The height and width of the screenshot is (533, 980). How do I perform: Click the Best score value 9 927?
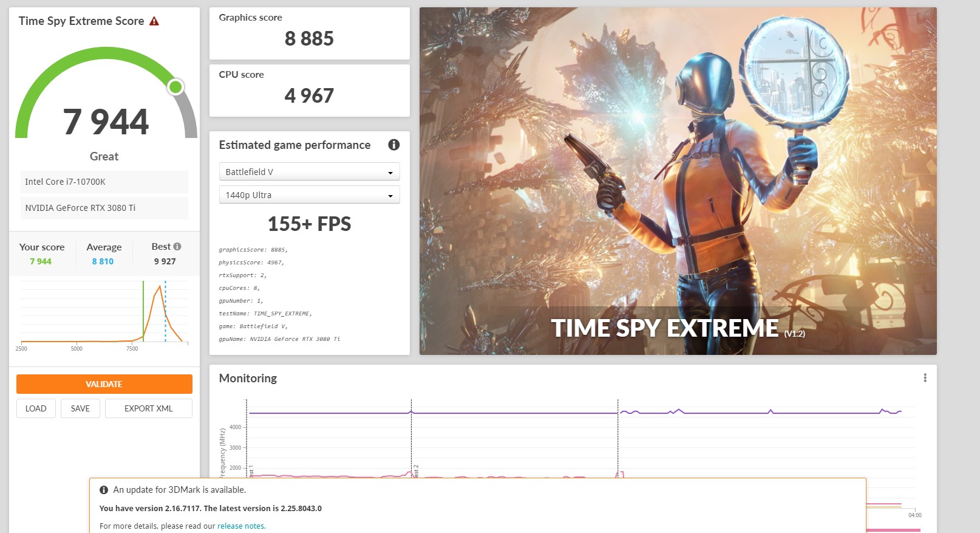point(165,261)
